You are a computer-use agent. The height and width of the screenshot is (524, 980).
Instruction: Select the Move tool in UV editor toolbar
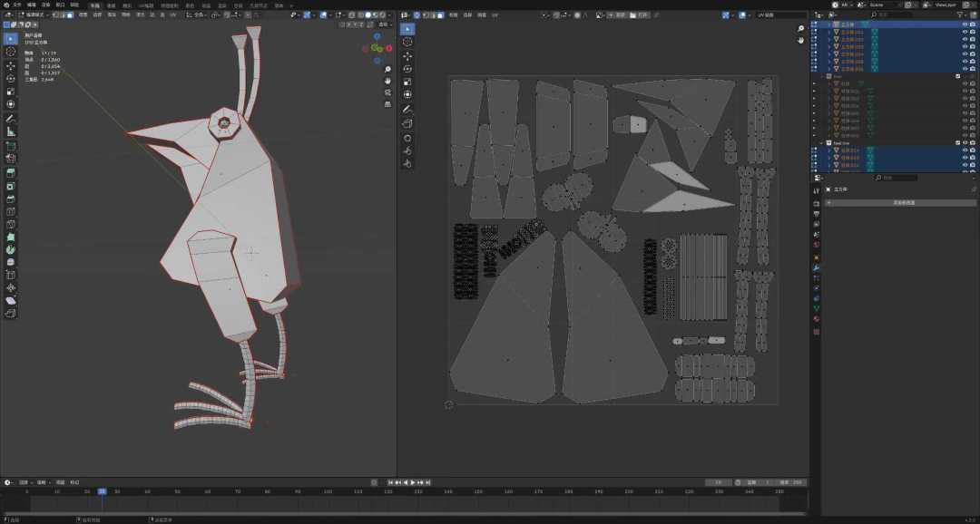click(407, 55)
